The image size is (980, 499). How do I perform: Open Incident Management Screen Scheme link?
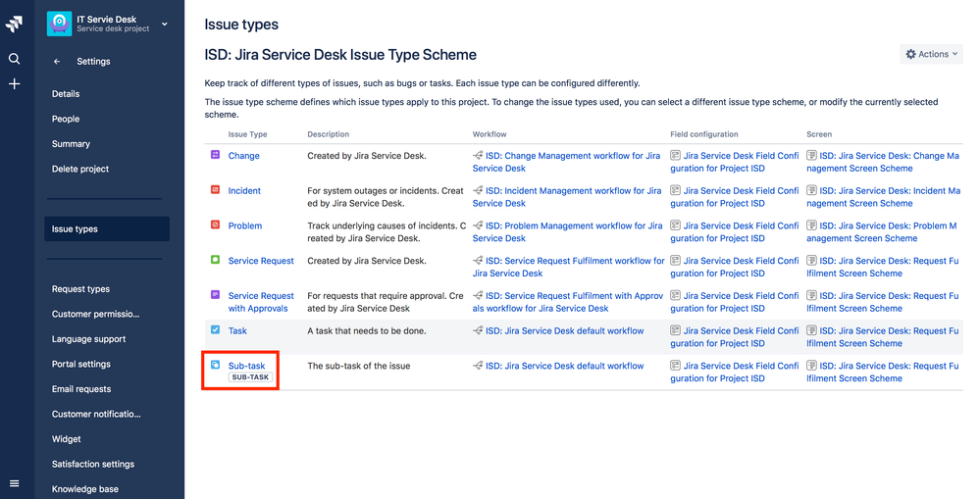(x=883, y=197)
